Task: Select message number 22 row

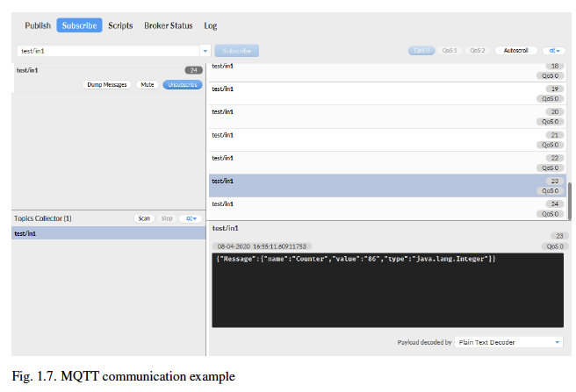Action: [388, 163]
